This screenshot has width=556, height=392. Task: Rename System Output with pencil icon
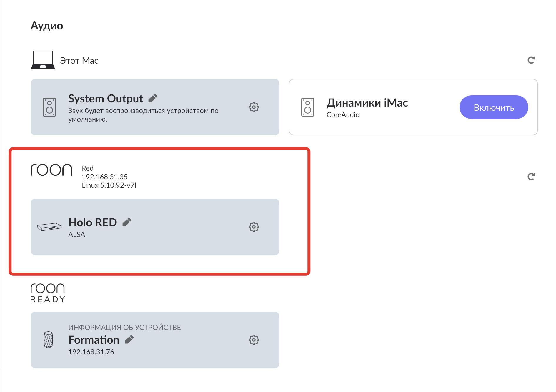tap(153, 98)
